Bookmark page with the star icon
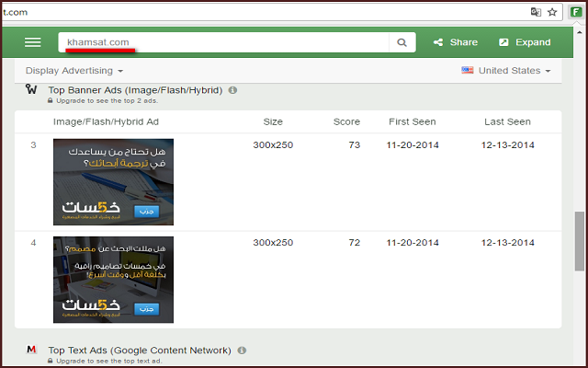This screenshot has height=368, width=588. [x=553, y=12]
